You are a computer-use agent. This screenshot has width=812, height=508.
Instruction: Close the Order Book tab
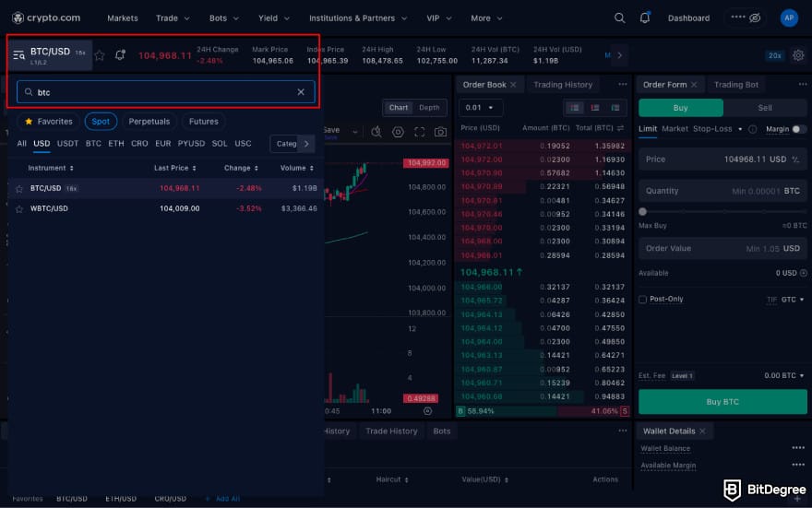click(x=513, y=84)
